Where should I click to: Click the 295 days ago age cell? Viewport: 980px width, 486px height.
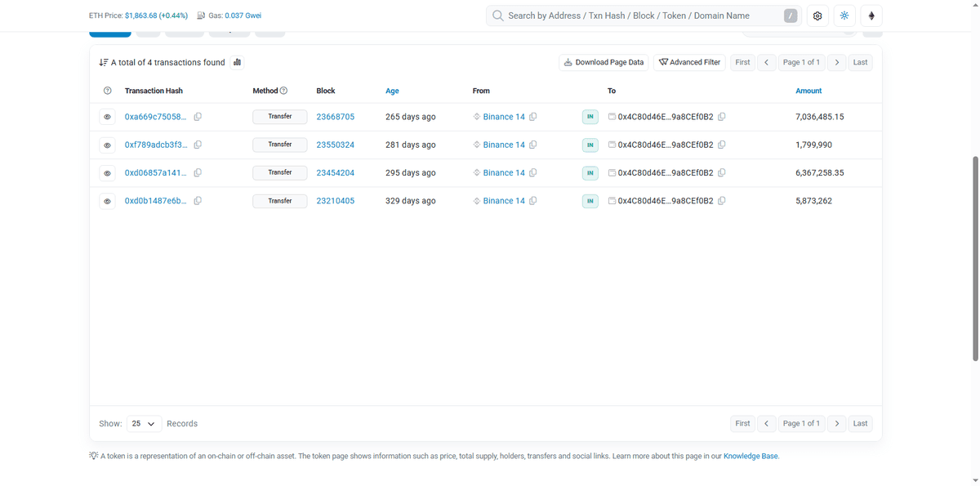[410, 172]
